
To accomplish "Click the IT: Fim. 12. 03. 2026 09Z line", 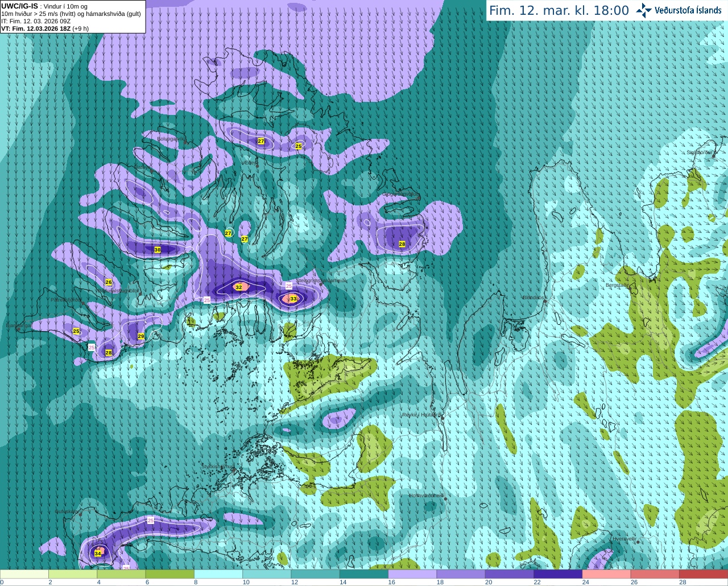I will point(36,21).
